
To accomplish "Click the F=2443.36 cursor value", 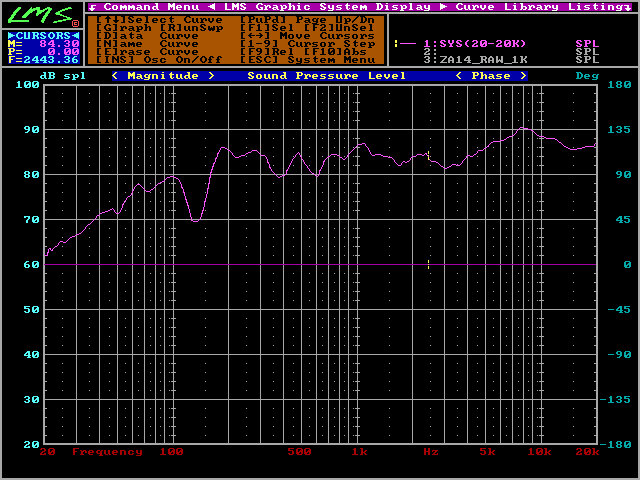I will pos(43,60).
